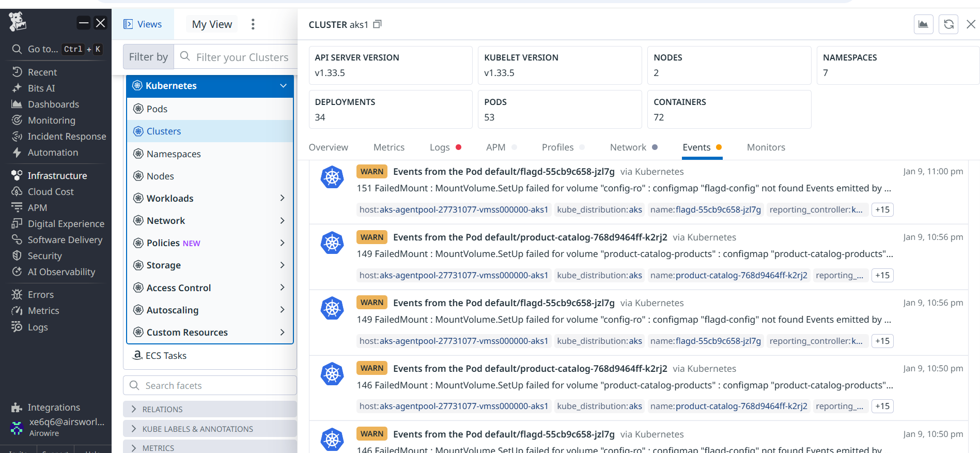Open the My View options kebab menu

tap(253, 24)
